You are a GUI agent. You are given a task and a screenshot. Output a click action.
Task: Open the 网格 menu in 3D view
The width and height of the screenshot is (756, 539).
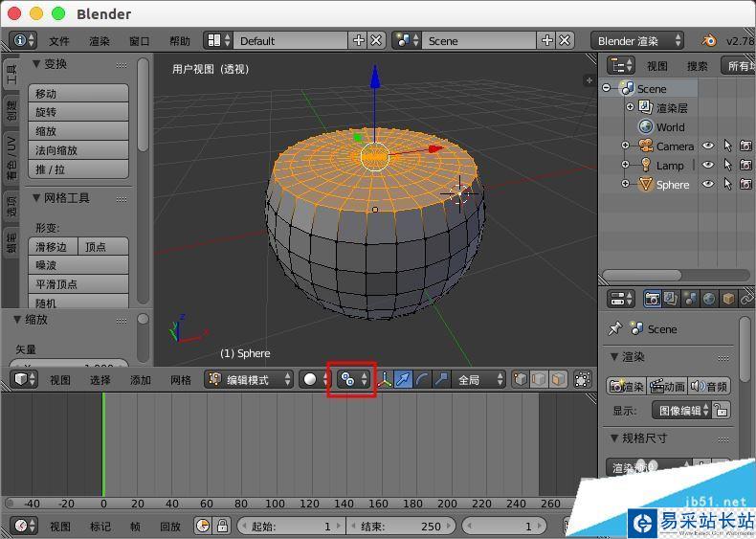click(181, 380)
